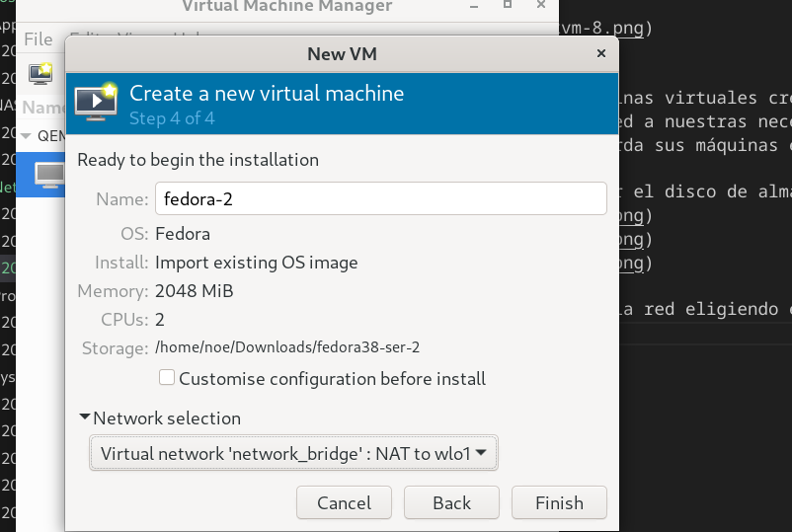Click the wizard monitor icon in blue header
Viewport: 792px width, 532px height.
[x=96, y=102]
